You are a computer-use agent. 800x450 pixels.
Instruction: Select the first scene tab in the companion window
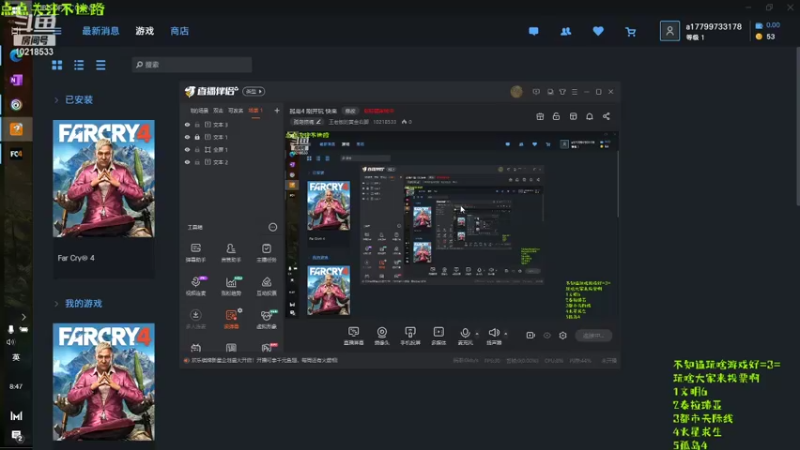[199, 110]
